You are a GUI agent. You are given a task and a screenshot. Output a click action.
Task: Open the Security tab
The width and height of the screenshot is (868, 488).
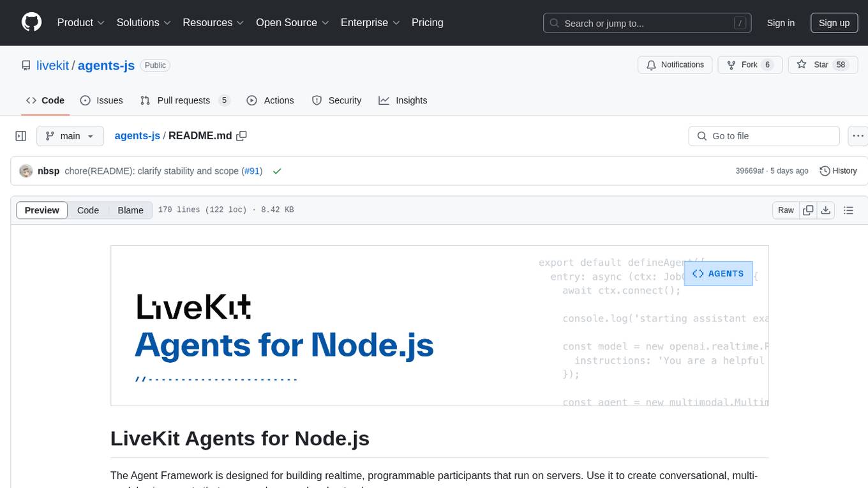click(336, 100)
